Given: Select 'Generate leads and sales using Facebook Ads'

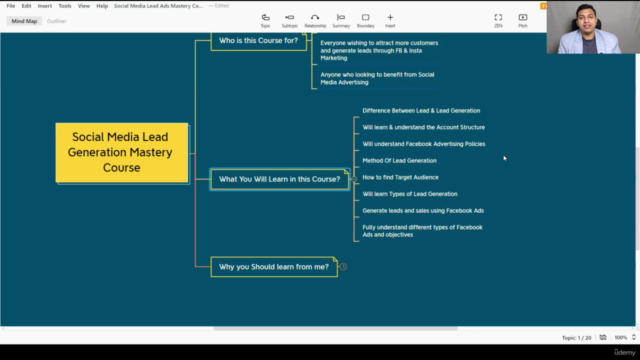Looking at the screenshot, I should click(423, 211).
